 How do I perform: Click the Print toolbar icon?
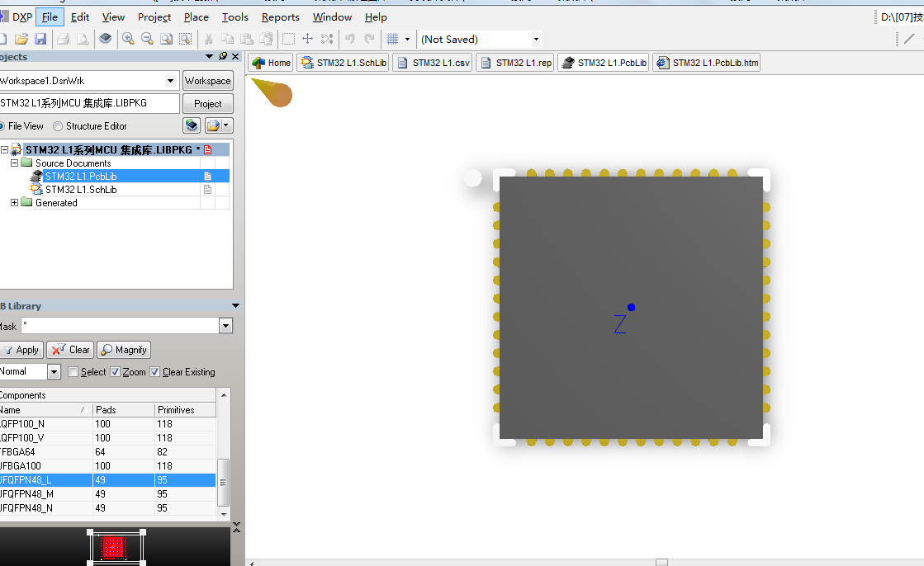click(63, 40)
